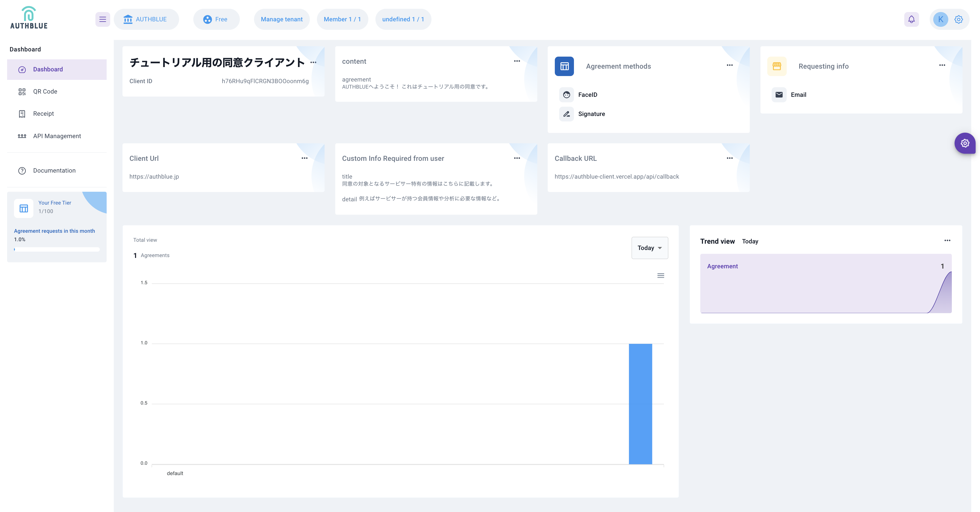
Task: Click the callback URL text
Action: pos(616,176)
